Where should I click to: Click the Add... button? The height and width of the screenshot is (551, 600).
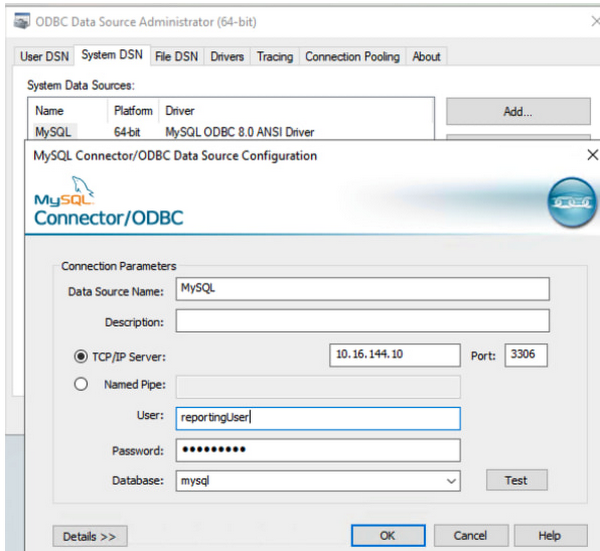tap(518, 111)
